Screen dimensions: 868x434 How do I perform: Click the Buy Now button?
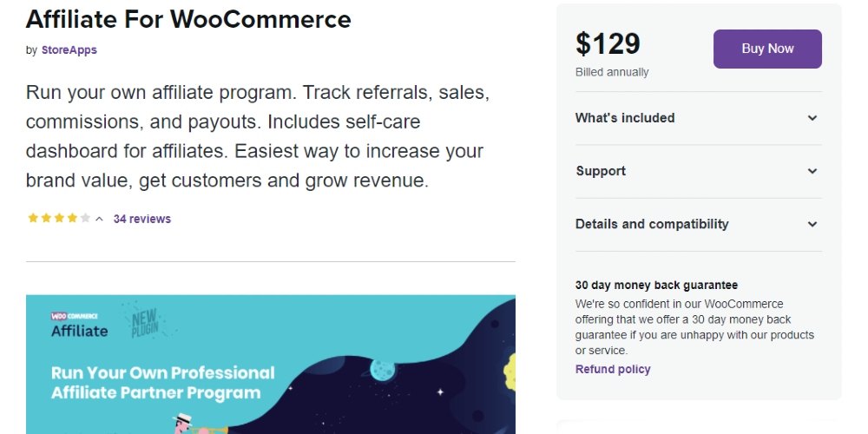[767, 49]
